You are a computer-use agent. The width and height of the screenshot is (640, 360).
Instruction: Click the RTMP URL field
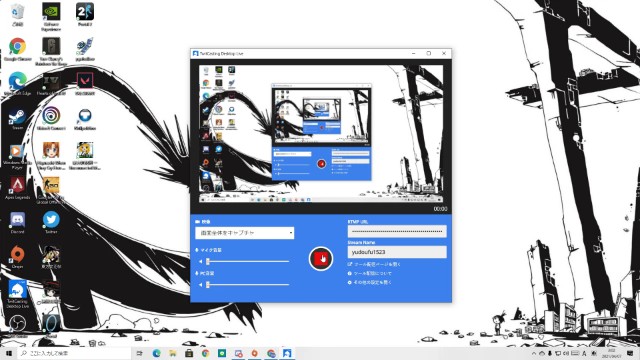[x=397, y=231]
